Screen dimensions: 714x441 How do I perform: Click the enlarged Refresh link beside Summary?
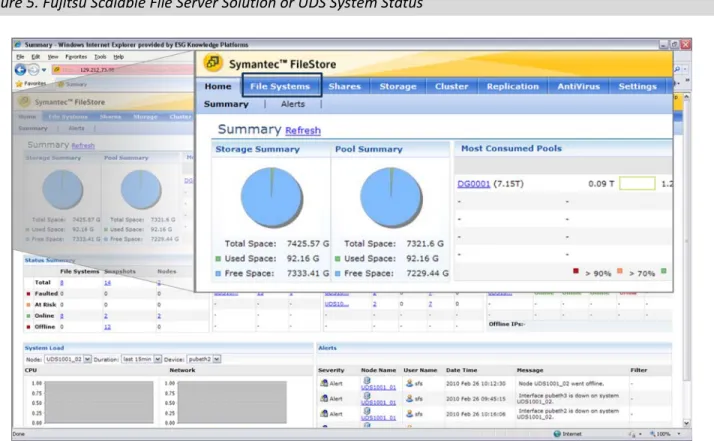(x=303, y=130)
